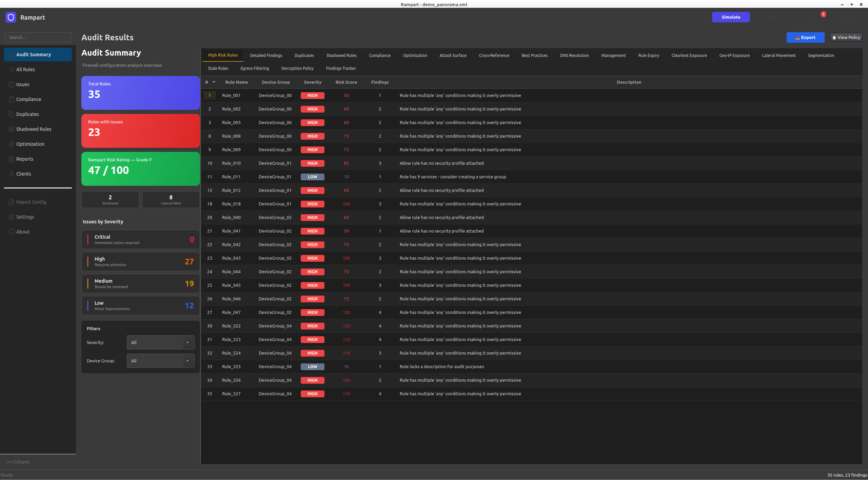Open Import Config from the sidebar
Image resolution: width=868 pixels, height=480 pixels.
click(31, 202)
